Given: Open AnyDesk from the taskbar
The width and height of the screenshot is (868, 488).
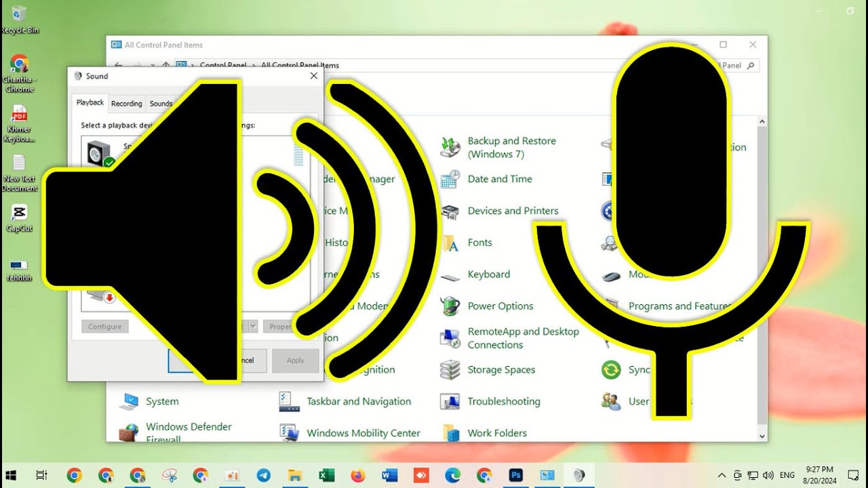Looking at the screenshot, I should (x=421, y=476).
